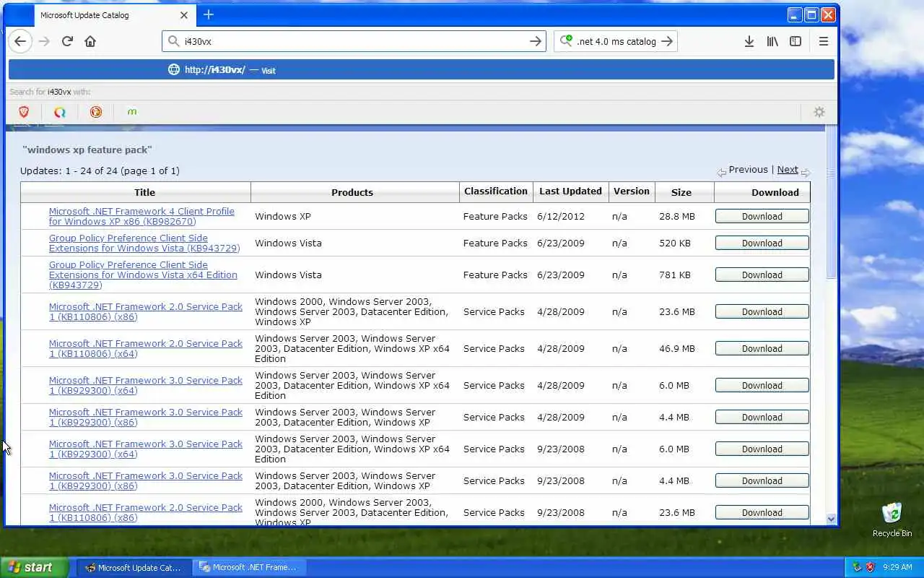Focus the '.net 4.0 ms catalog' search field
Image resolution: width=924 pixels, height=578 pixels.
click(x=616, y=41)
